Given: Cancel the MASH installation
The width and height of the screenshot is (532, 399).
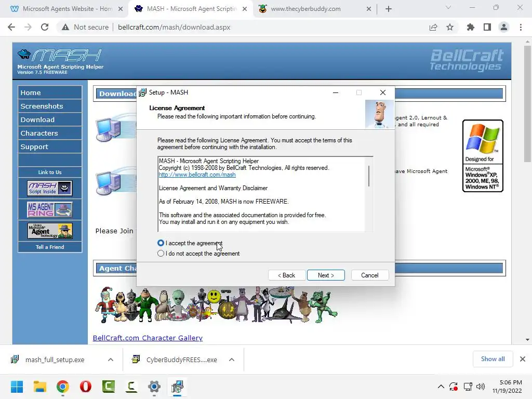Looking at the screenshot, I should [x=370, y=275].
